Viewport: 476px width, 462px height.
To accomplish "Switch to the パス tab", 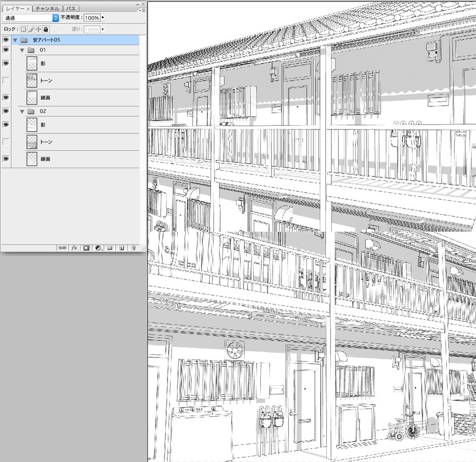I will coord(71,8).
